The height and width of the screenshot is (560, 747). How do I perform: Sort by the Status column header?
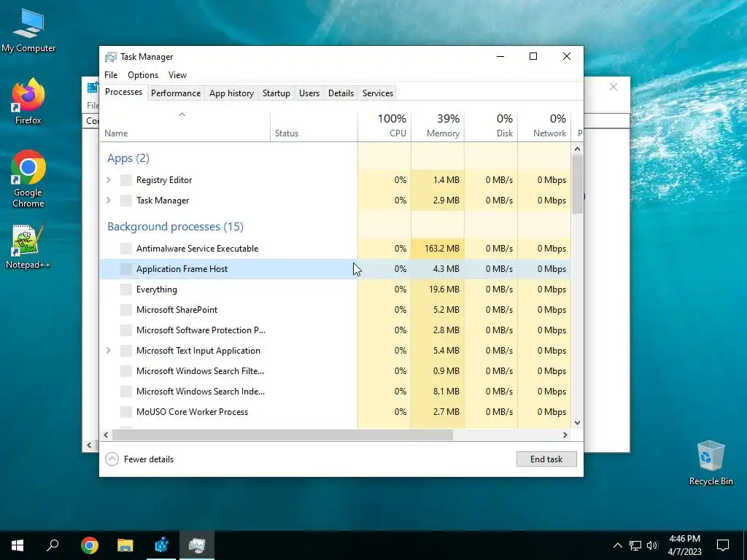(314, 125)
